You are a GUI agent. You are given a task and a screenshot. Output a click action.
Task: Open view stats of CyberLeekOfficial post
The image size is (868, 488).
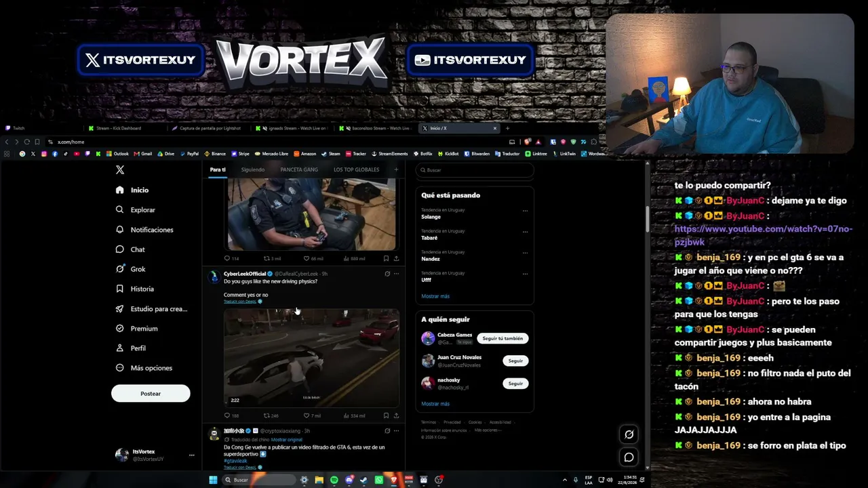pos(354,415)
